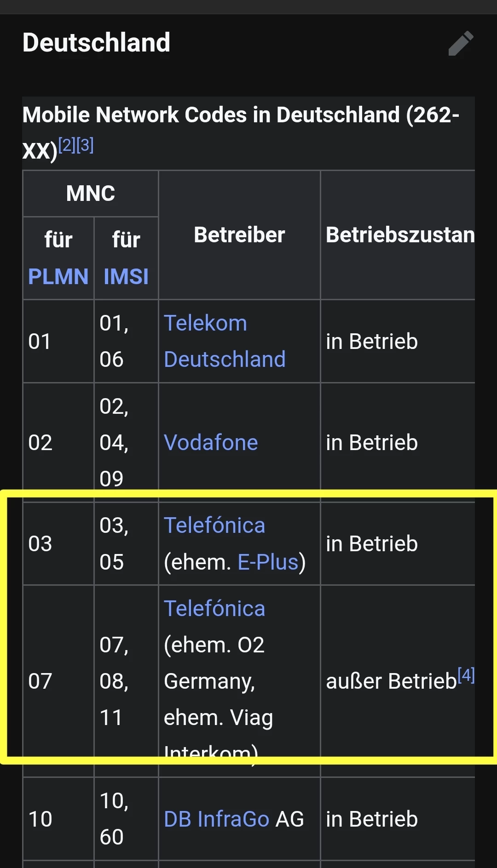Tap the edit pencil for Deutschland section
The height and width of the screenshot is (868, 497).
point(461,43)
